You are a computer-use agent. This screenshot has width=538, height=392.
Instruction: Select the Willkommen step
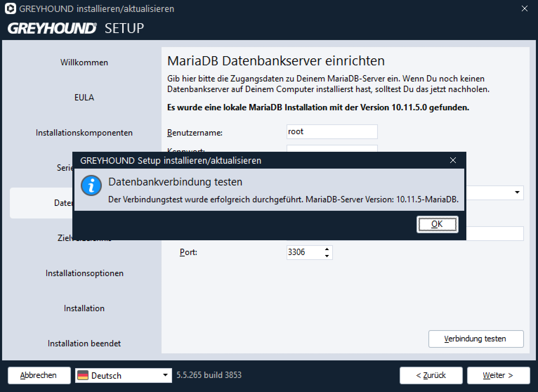(x=84, y=63)
